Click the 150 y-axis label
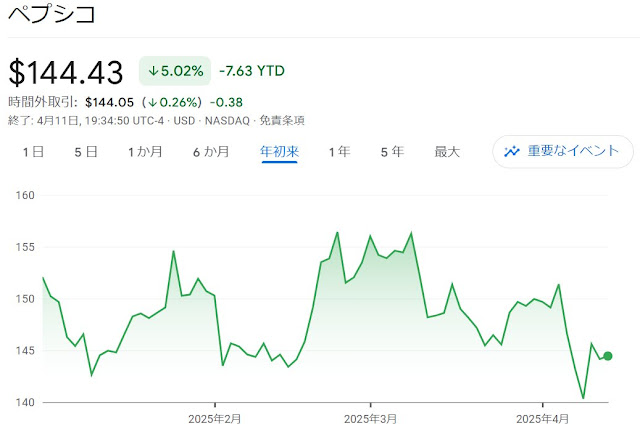Image resolution: width=640 pixels, height=434 pixels. point(25,299)
